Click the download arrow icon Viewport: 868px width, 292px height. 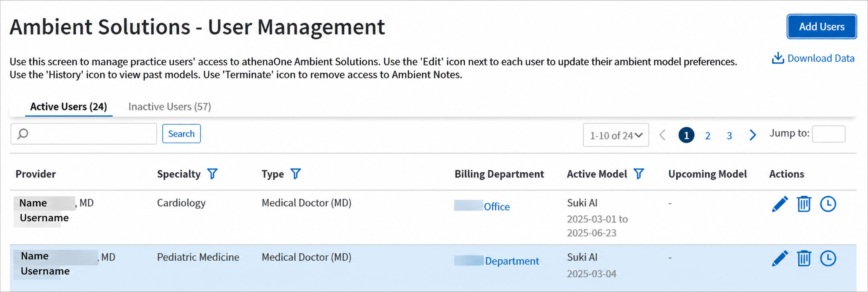(778, 58)
